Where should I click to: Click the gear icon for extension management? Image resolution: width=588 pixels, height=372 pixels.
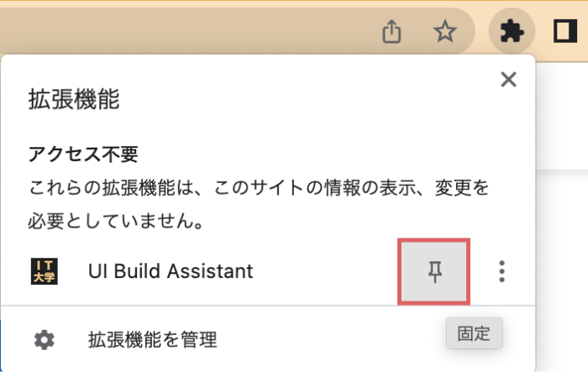click(x=45, y=340)
